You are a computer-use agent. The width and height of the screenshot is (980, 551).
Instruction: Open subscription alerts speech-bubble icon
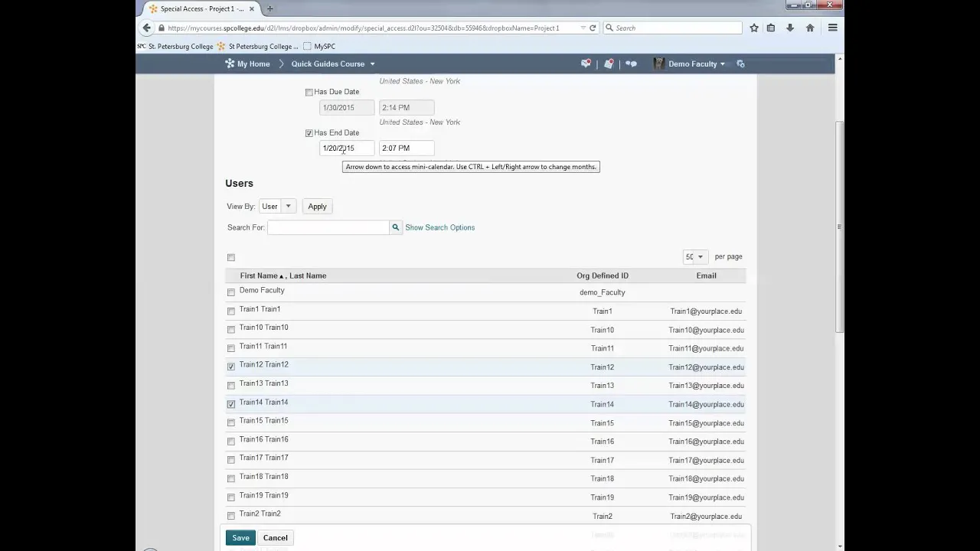pos(631,64)
